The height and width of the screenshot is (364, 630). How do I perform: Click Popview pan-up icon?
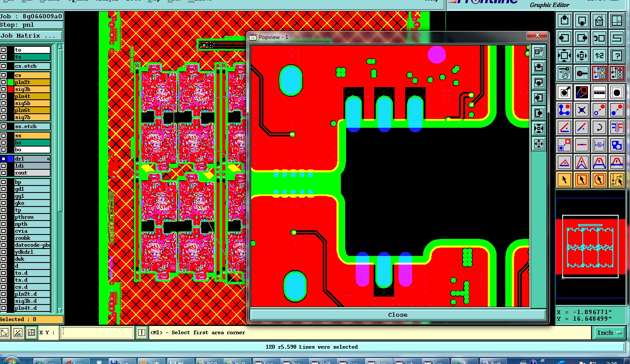[539, 67]
